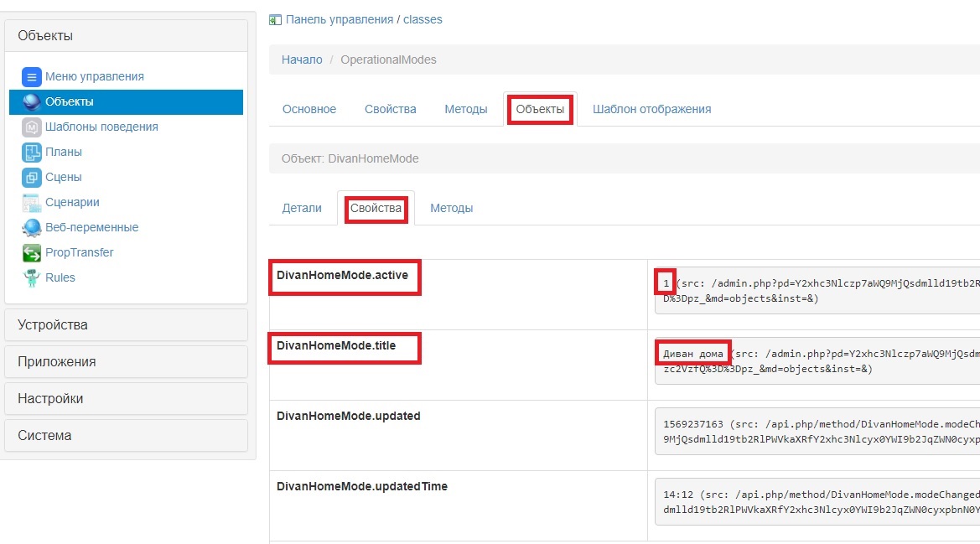Click OperationalModes breadcrumb text
Screen dimensions: 980x544
[388, 60]
